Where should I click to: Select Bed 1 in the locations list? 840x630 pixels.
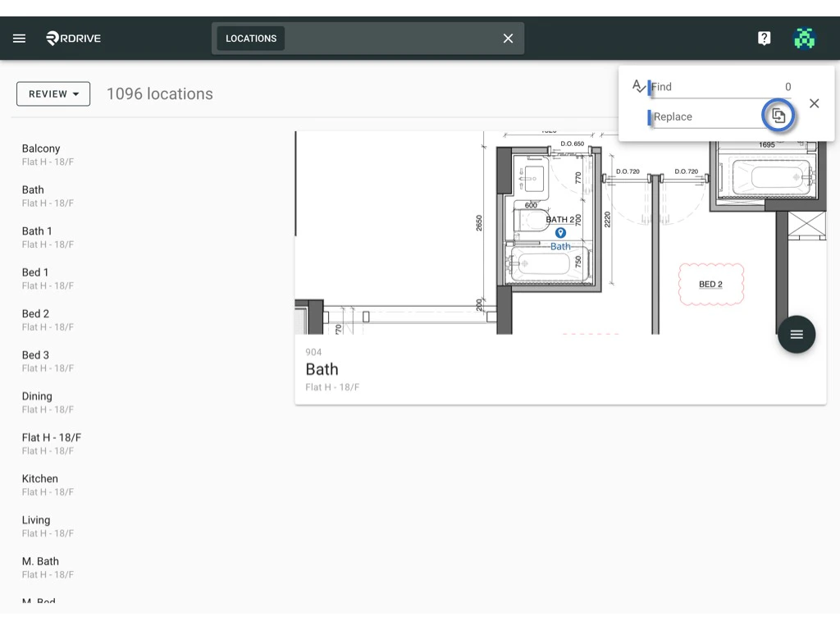point(48,278)
